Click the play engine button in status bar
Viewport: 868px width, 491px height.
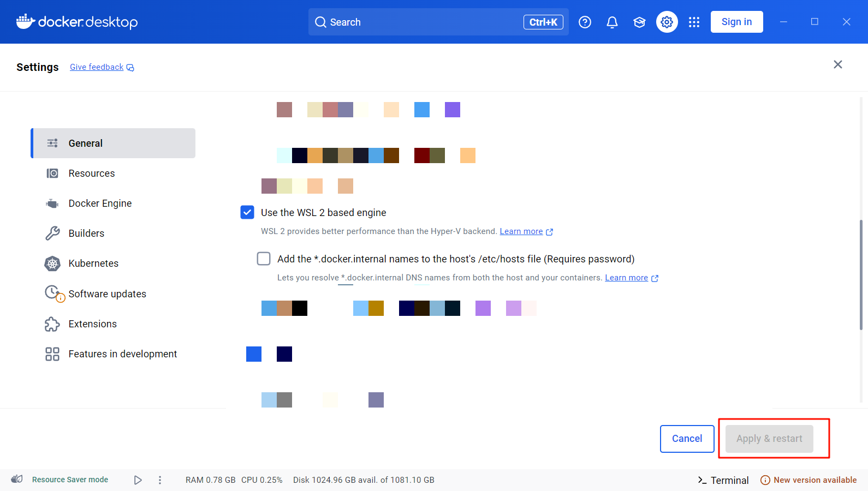(x=138, y=480)
